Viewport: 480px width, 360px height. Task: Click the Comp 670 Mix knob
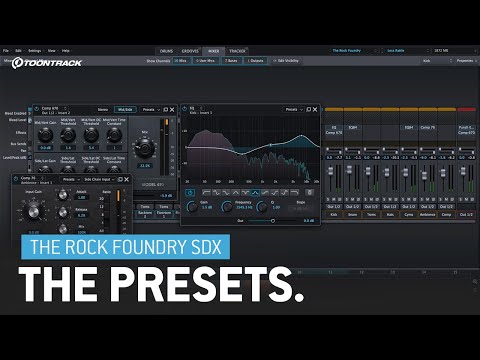(x=145, y=149)
